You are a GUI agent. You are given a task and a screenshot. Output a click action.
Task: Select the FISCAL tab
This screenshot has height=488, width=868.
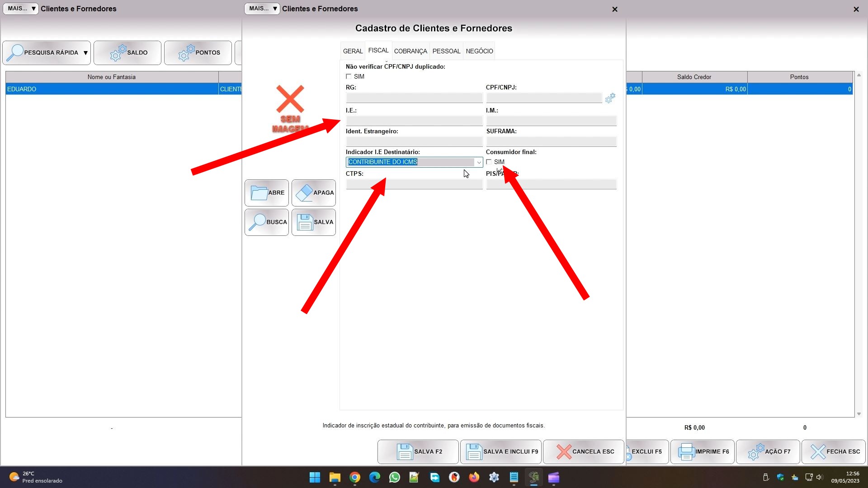pos(378,51)
